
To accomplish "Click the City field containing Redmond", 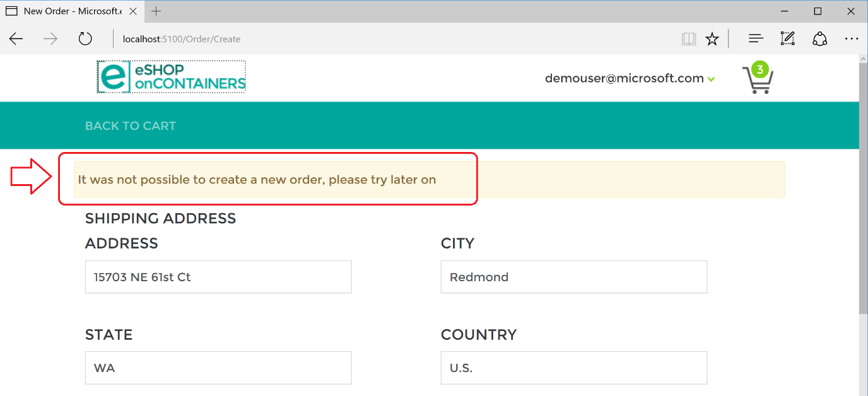I will [573, 277].
